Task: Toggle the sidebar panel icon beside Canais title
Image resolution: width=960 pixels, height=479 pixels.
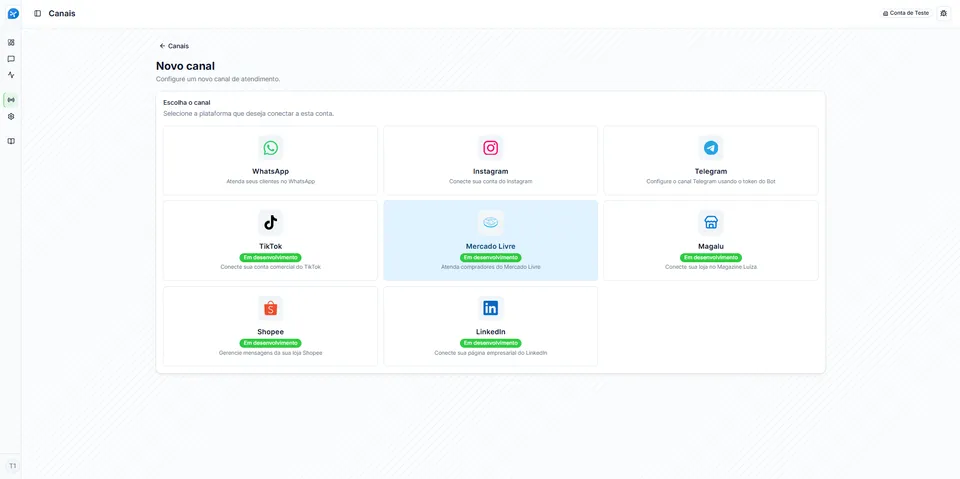Action: pyautogui.click(x=38, y=13)
